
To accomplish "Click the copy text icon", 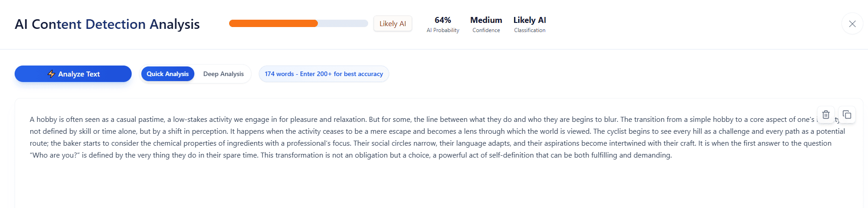I will (847, 115).
